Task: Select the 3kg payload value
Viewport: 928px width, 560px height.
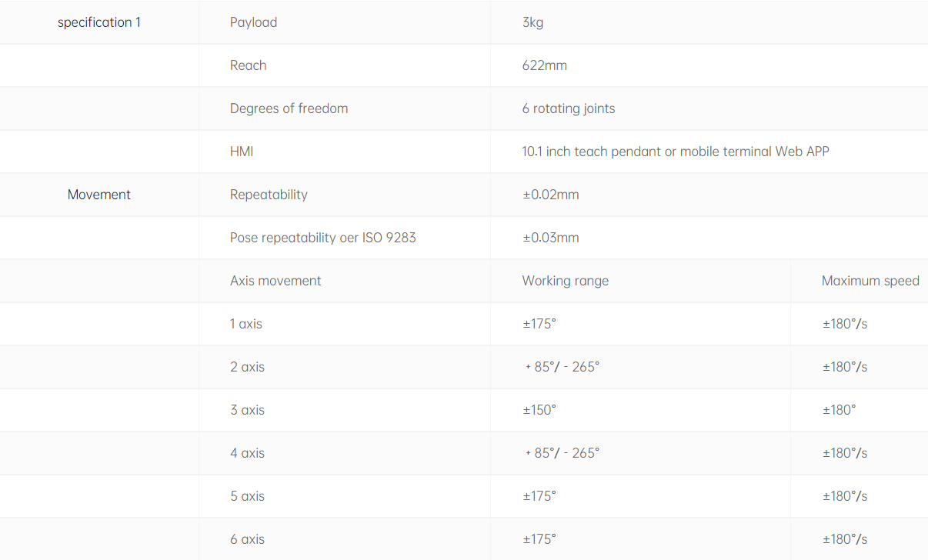Action: click(532, 22)
